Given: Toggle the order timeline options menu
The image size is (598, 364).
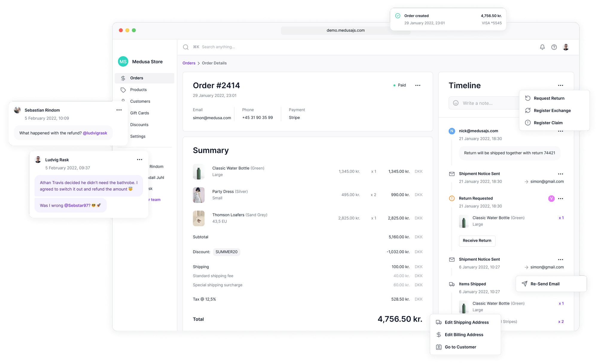Looking at the screenshot, I should [560, 85].
